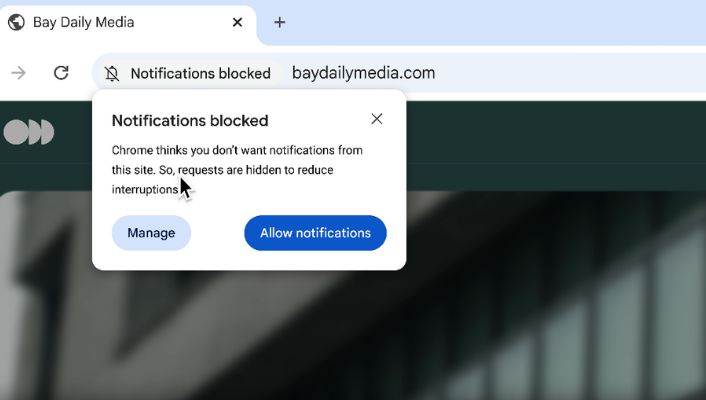Click empty tab strip right of new tab button
The height and width of the screenshot is (400, 706).
pos(500,22)
